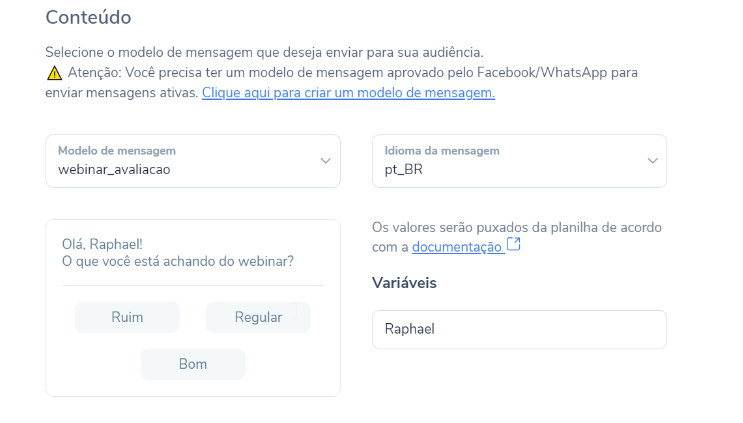743x423 pixels.
Task: Click the "Olá, Raphael!" preview greeting text
Action: 102,244
